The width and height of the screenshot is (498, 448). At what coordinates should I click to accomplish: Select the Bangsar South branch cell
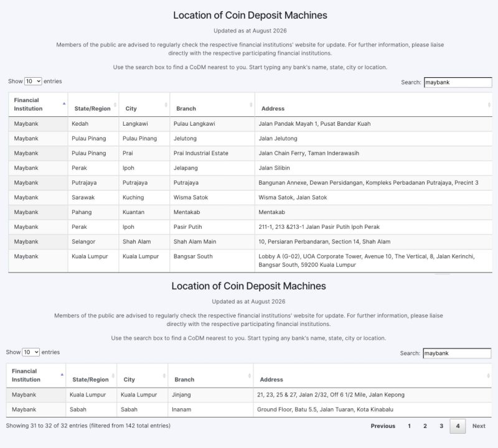(x=212, y=261)
